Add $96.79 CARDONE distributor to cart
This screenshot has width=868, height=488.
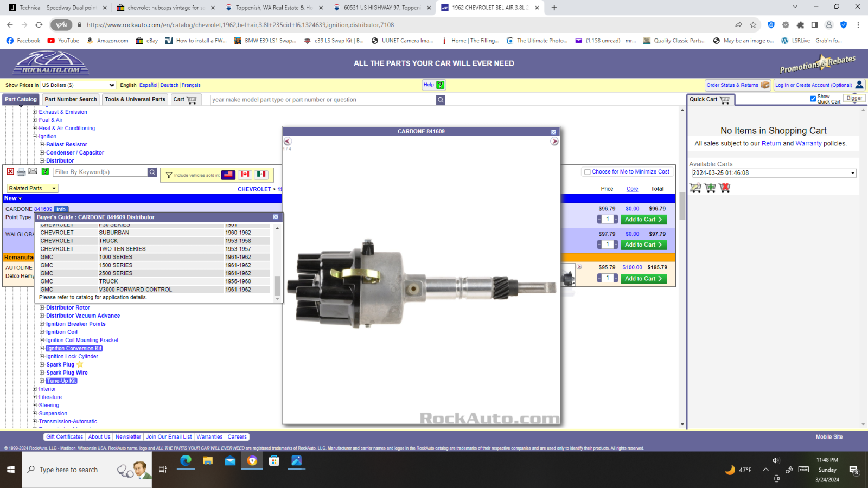[x=644, y=220]
